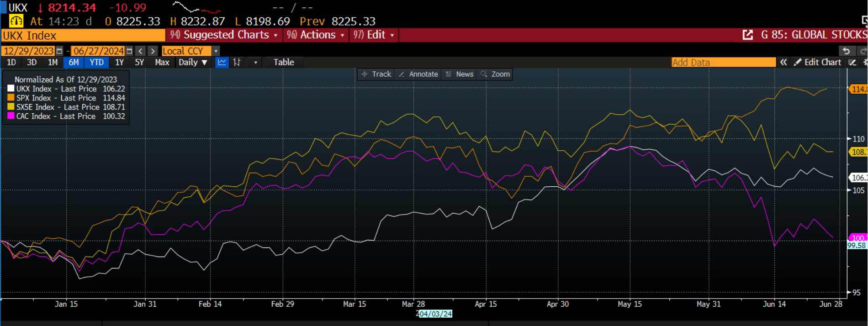Click the undo arrow icon
This screenshot has width=868, height=326.
(846, 51)
